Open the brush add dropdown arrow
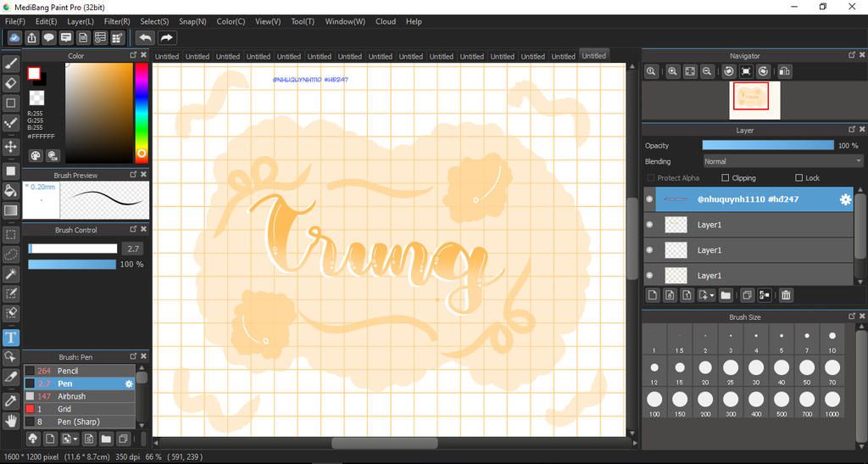Viewport: 868px width, 464px height. [75, 439]
